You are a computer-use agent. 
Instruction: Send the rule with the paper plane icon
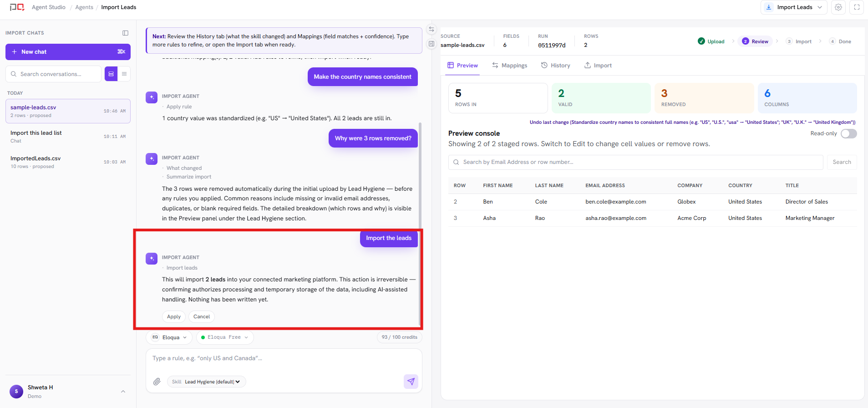point(411,382)
